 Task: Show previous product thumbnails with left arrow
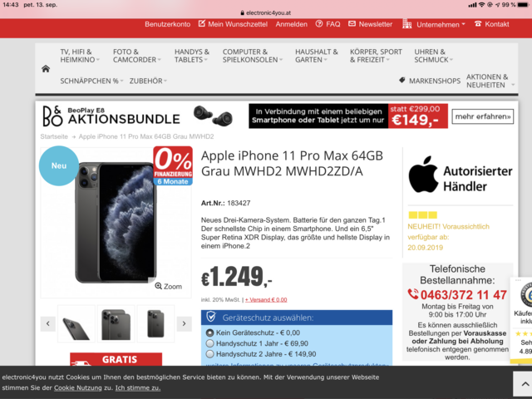point(48,323)
